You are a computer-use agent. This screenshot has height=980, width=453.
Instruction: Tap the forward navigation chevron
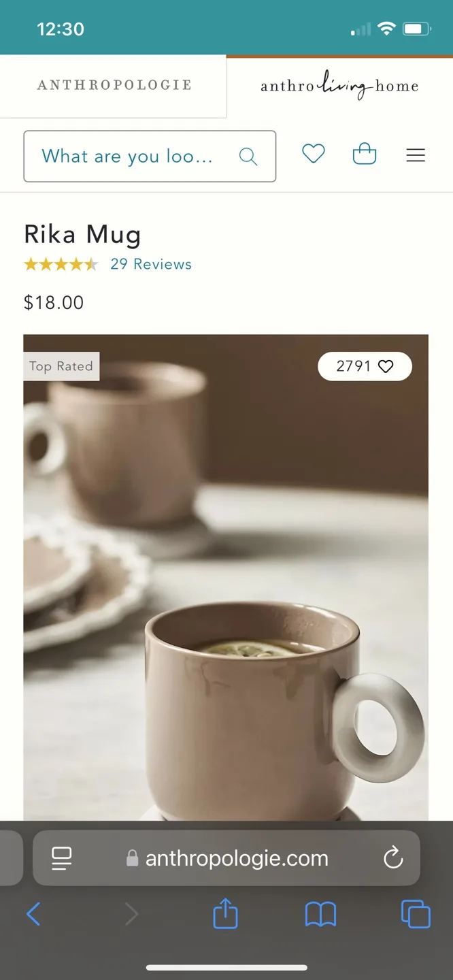pyautogui.click(x=130, y=914)
